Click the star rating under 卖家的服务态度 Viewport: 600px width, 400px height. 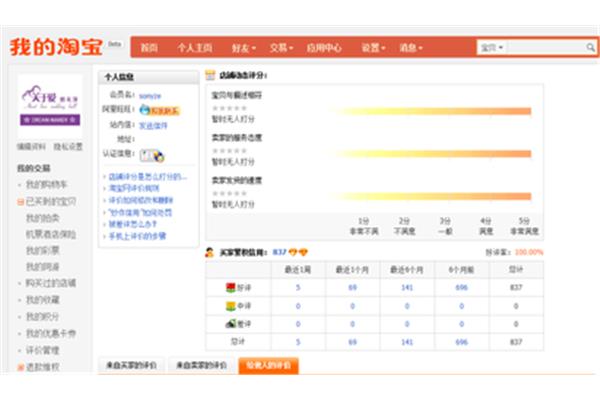[230, 151]
